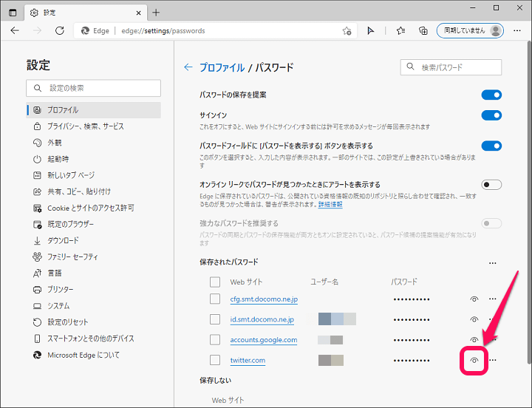Click the page vertical scrollbar
This screenshot has width=532, height=408.
coord(529,202)
